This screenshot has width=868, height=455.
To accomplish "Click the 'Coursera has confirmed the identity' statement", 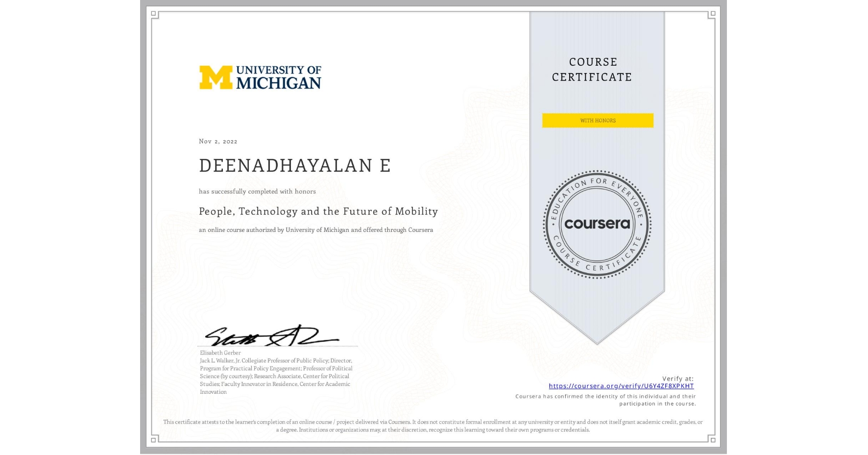I will pyautogui.click(x=605, y=400).
